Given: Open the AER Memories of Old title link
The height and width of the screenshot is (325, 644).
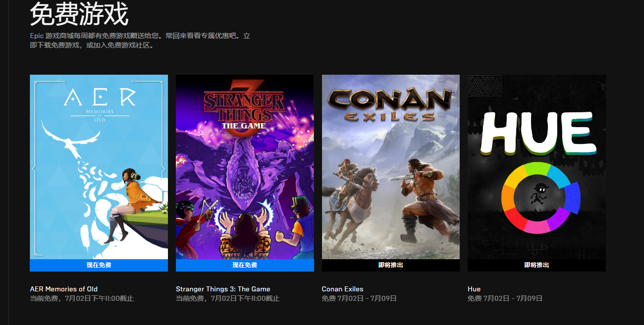Looking at the screenshot, I should [64, 289].
